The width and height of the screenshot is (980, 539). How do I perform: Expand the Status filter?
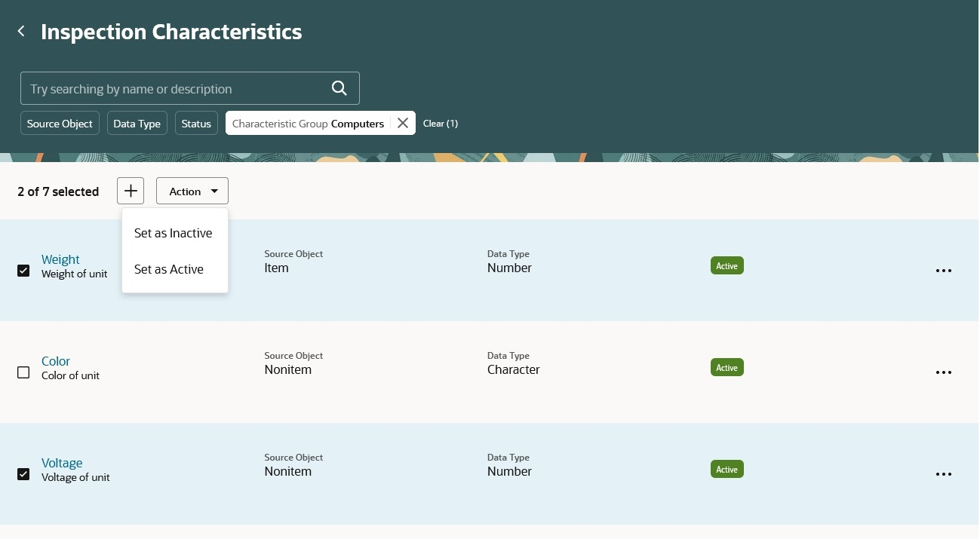tap(196, 124)
